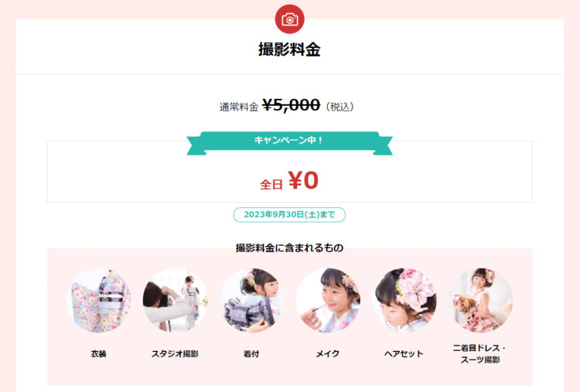Click the 着付 label text
The height and width of the screenshot is (392, 580).
coord(251,354)
